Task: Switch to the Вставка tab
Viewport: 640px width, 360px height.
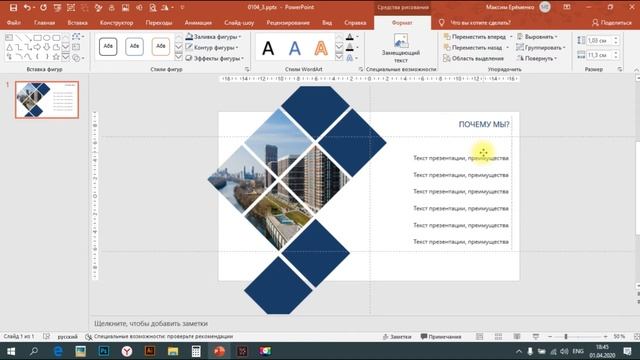Action: point(78,23)
